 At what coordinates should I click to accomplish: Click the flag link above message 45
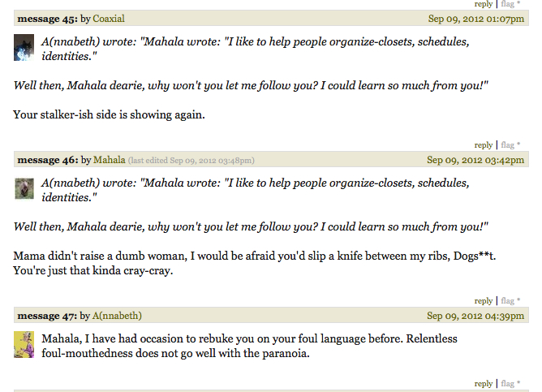[x=508, y=4]
